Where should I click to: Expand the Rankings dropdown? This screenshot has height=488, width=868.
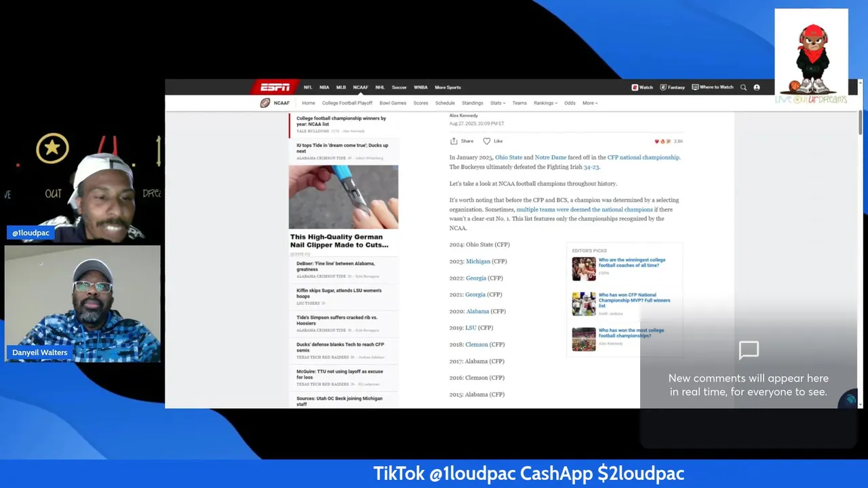(545, 103)
